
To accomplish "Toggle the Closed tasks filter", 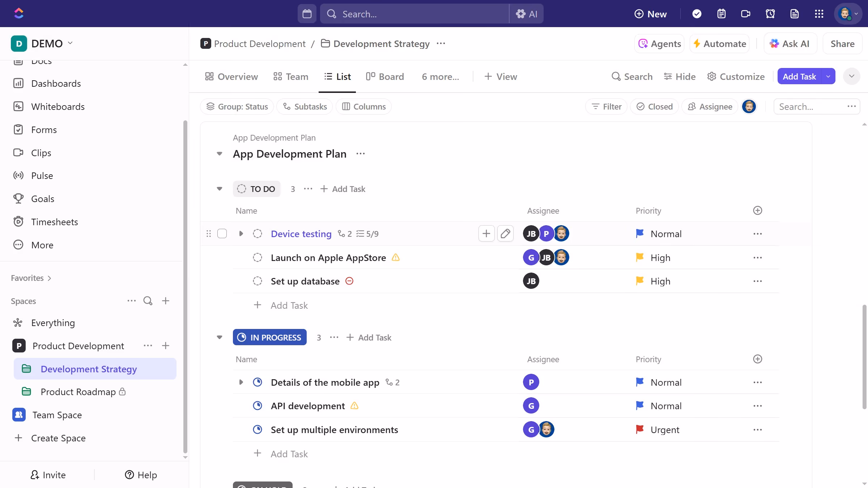I will [654, 107].
